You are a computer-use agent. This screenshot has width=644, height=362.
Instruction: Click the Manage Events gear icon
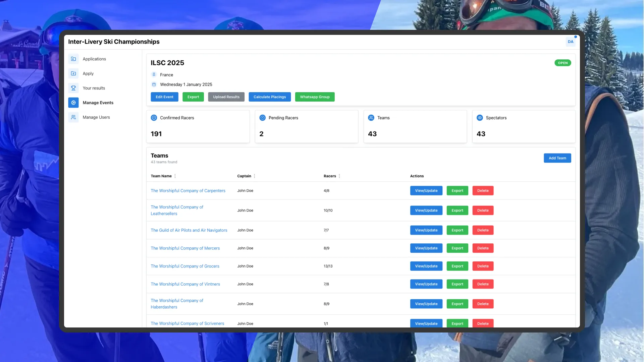coord(73,103)
